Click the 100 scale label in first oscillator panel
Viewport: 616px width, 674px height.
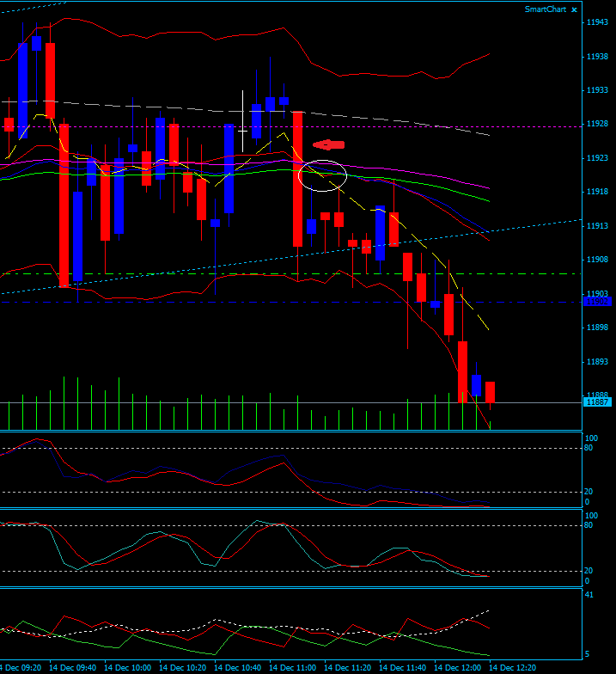pyautogui.click(x=591, y=438)
